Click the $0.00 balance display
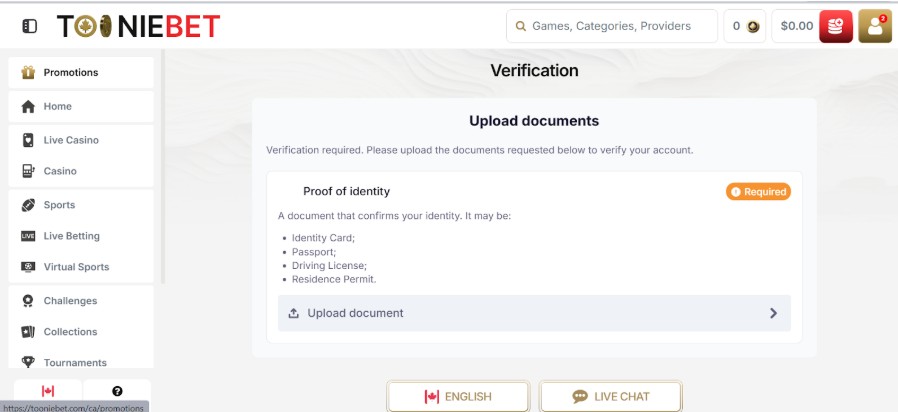Image resolution: width=898 pixels, height=412 pixels. click(796, 26)
